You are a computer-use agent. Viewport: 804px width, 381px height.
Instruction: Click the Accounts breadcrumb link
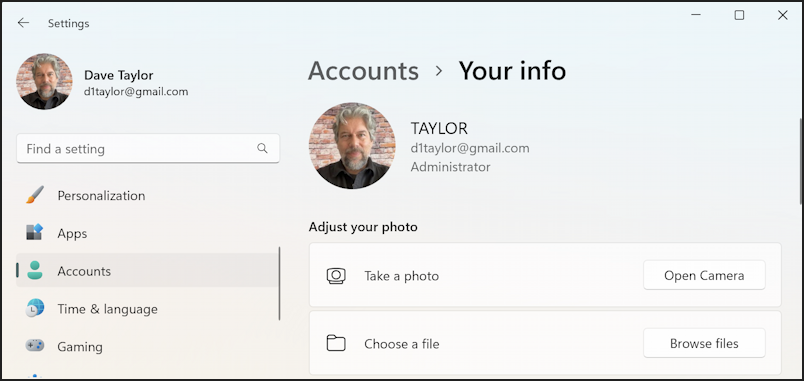pyautogui.click(x=363, y=71)
